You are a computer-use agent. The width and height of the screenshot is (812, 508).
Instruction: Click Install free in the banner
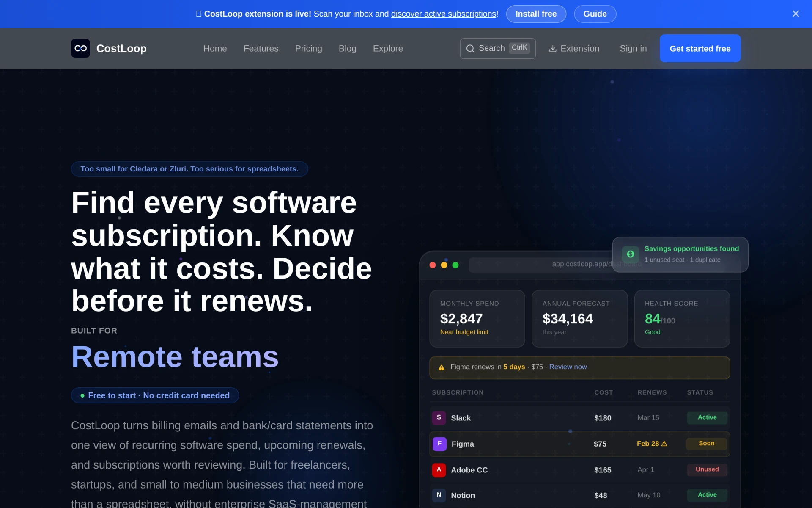pos(536,14)
